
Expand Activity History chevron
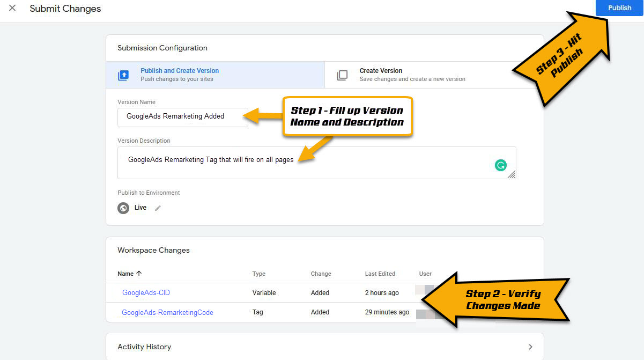[530, 347]
